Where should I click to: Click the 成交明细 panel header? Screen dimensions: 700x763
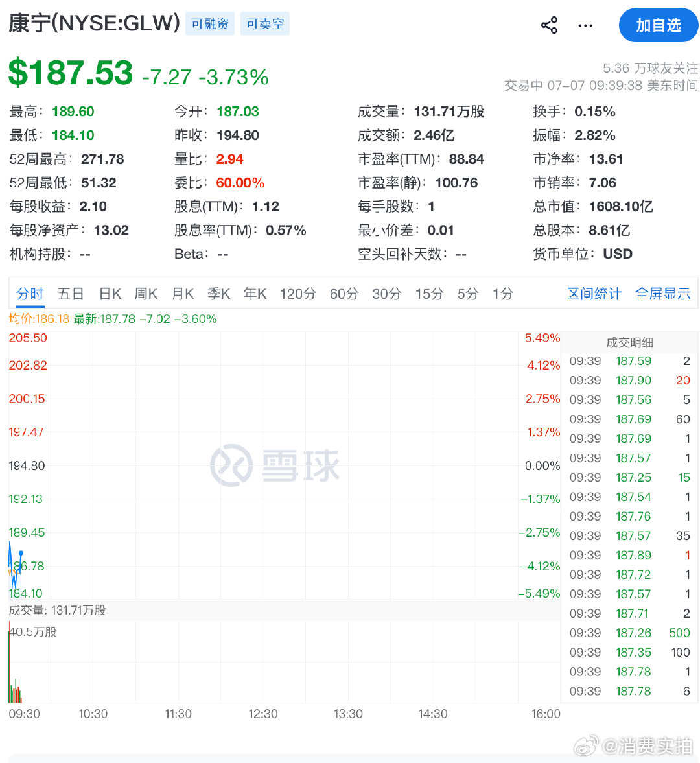pos(629,343)
